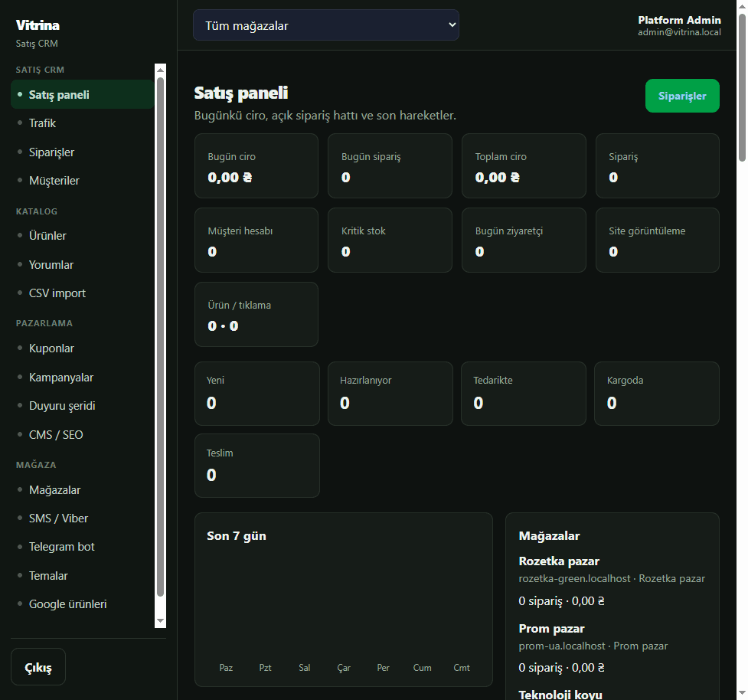Click the Bugün ciro card
748x700 pixels.
point(256,166)
